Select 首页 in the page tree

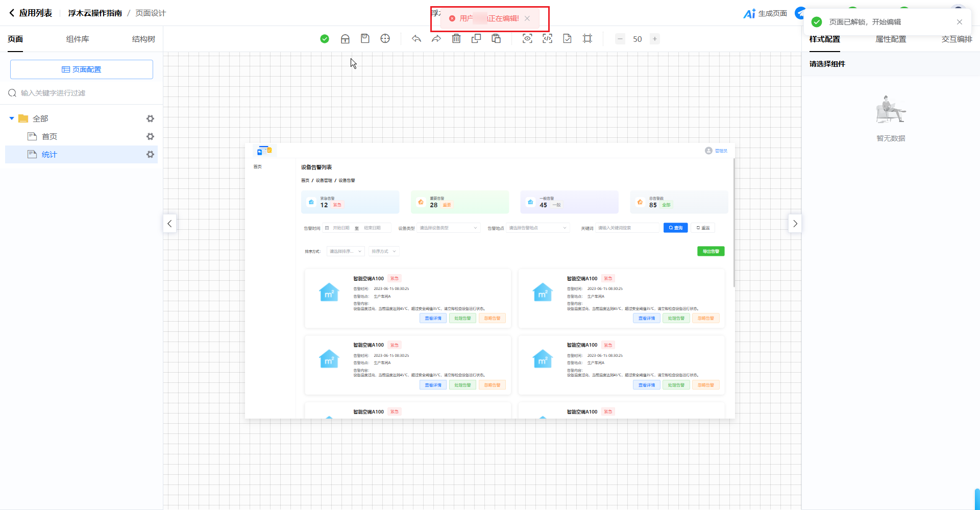point(50,136)
